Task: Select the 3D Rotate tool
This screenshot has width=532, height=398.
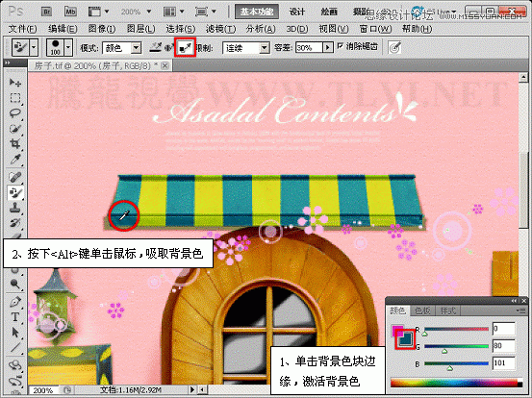Action: (15, 365)
